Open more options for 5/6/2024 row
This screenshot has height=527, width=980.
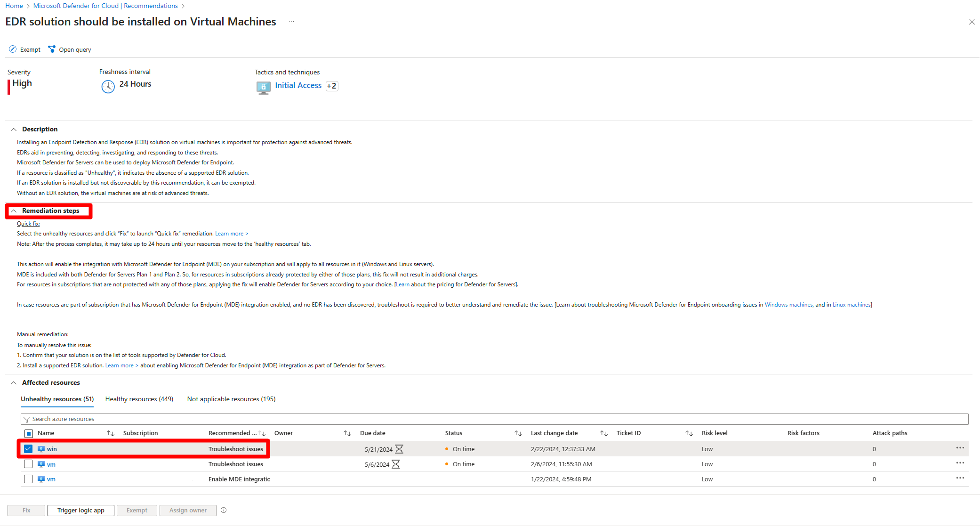960,463
